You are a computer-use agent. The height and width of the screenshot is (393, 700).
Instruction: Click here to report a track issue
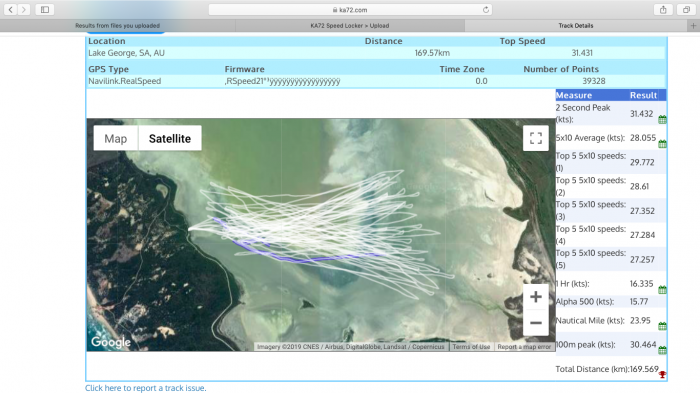pyautogui.click(x=146, y=388)
